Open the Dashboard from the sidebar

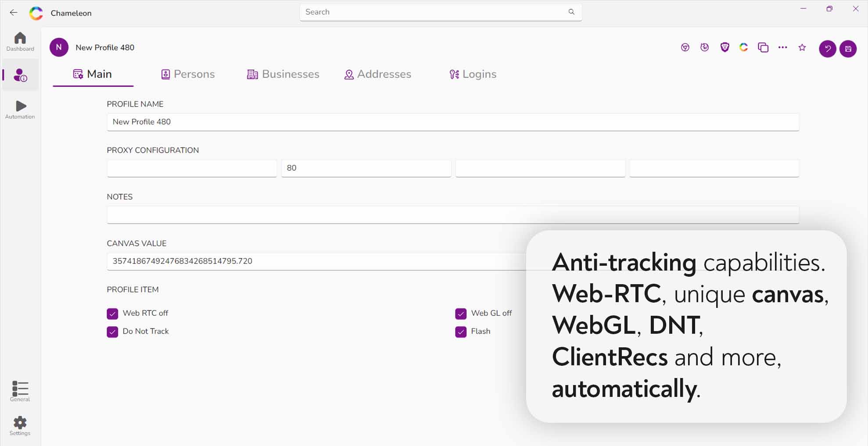(20, 42)
